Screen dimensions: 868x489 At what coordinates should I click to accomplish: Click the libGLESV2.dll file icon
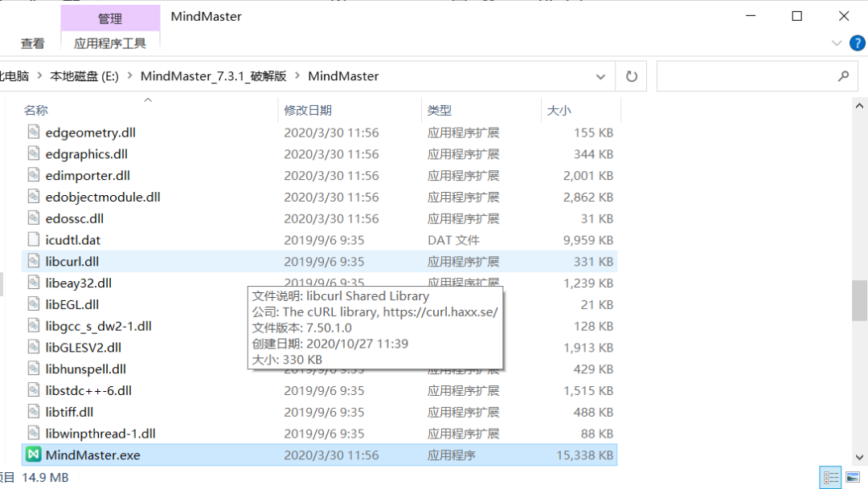point(34,347)
